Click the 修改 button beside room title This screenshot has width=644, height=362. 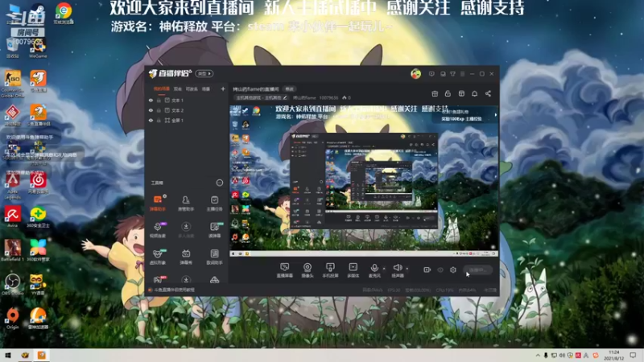(x=290, y=89)
